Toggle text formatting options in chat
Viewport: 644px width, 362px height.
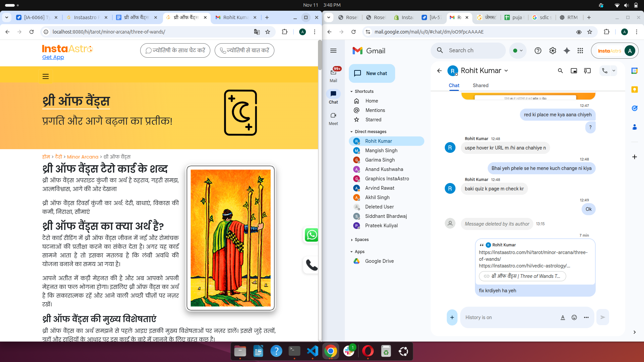(x=562, y=317)
